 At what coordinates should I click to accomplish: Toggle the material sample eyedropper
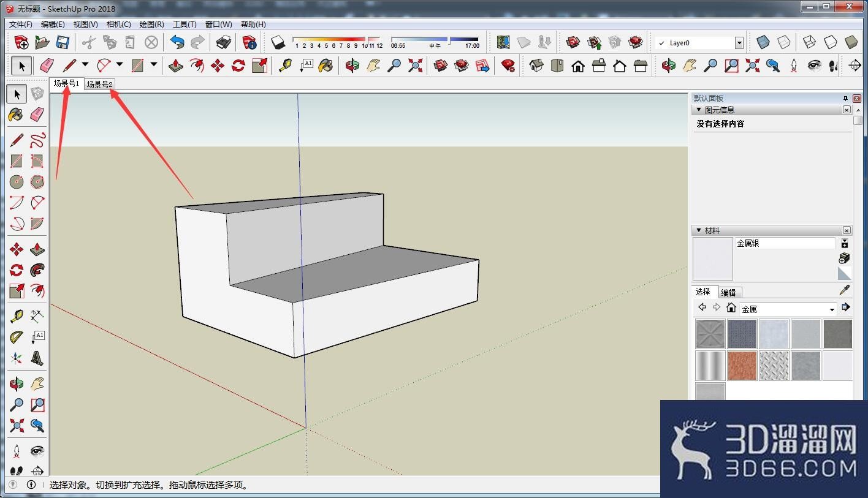coord(845,290)
